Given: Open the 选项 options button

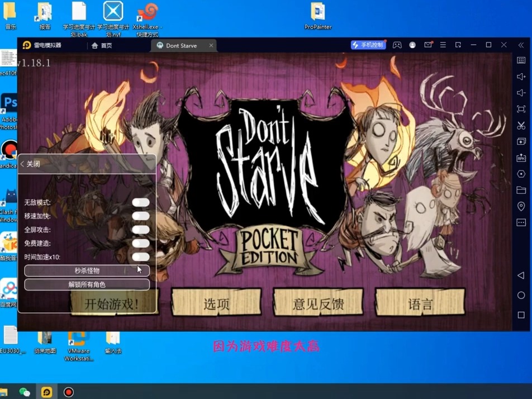Looking at the screenshot, I should point(216,303).
